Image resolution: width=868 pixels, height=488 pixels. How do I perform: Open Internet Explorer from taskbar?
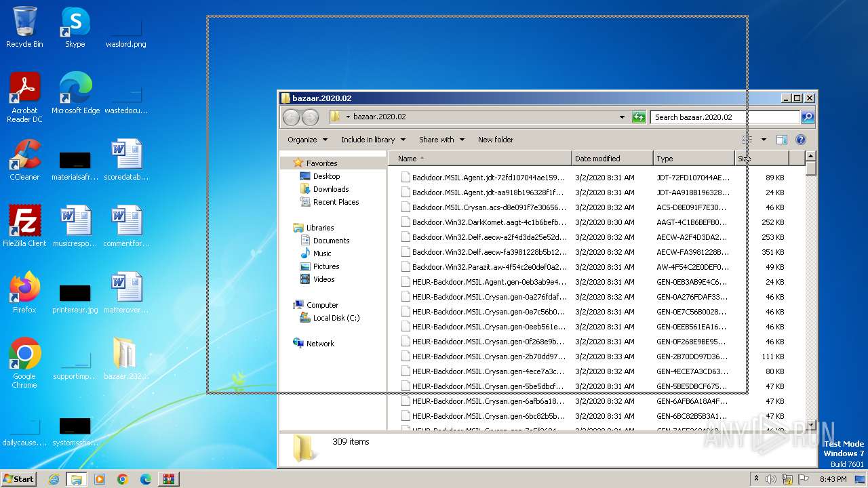pyautogui.click(x=54, y=479)
